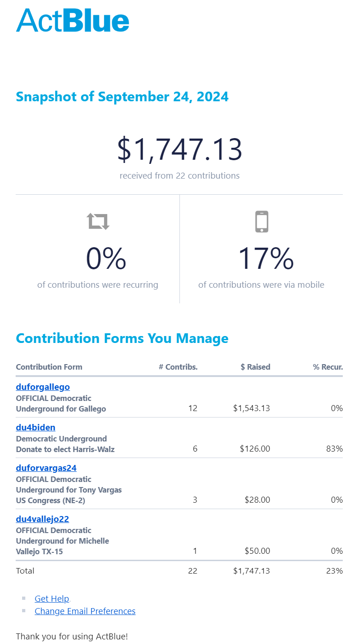Open the du4biden contribution form link
346x644 pixels.
click(x=35, y=427)
